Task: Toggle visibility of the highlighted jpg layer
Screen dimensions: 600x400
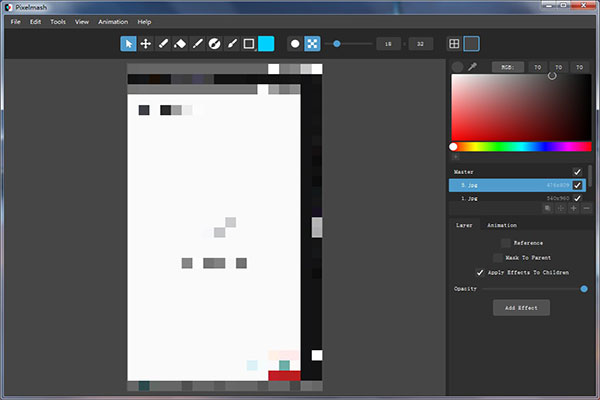Action: [x=577, y=185]
